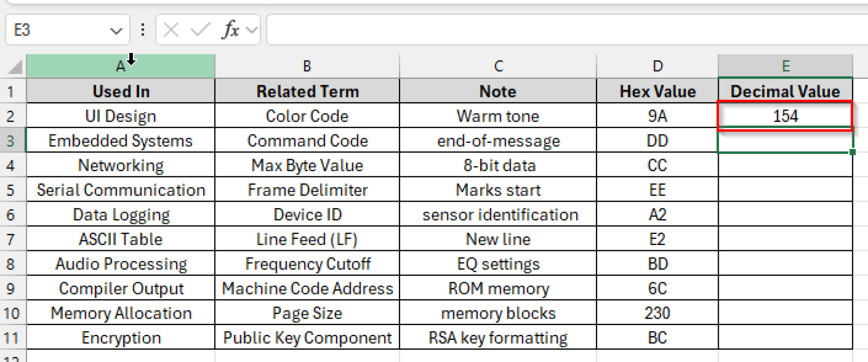The image size is (868, 362).
Task: Select the Hex Value 230 cell
Action: click(x=657, y=313)
